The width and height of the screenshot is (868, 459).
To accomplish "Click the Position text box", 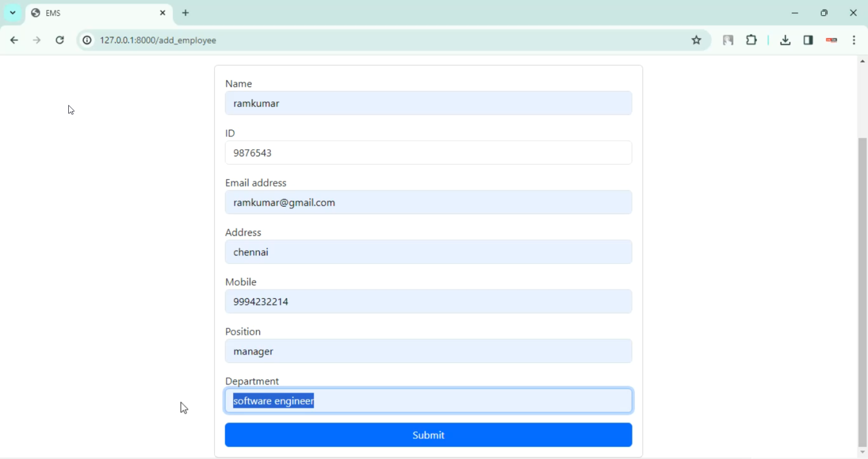I will [428, 351].
